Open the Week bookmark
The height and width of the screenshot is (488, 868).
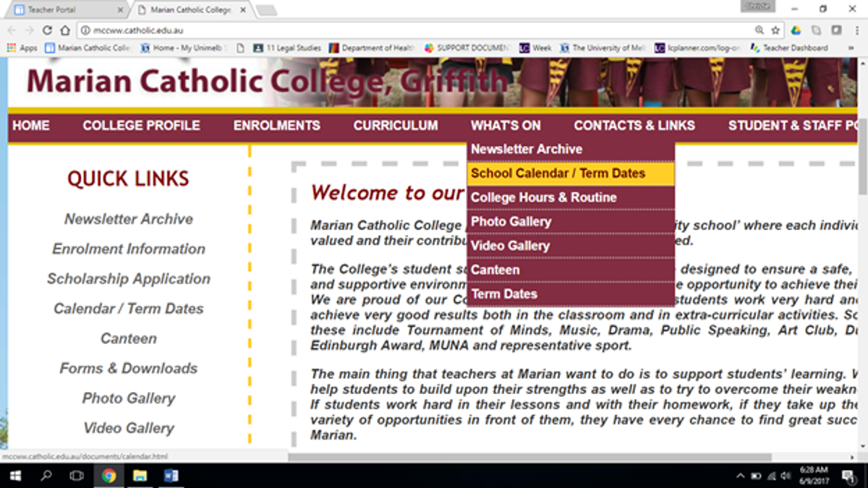536,48
